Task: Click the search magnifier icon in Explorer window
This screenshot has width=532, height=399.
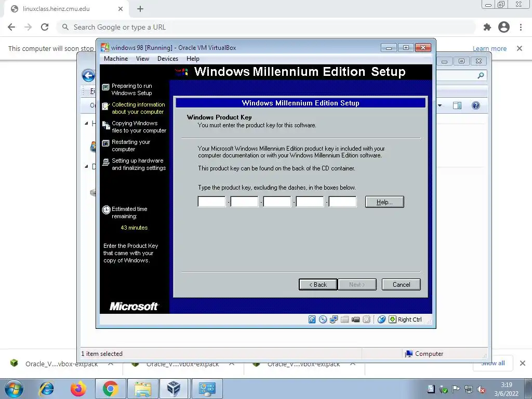Action: pyautogui.click(x=481, y=75)
